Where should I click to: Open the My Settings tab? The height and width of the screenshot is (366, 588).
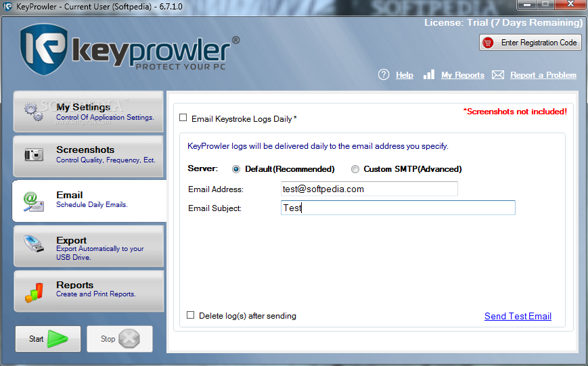point(89,112)
